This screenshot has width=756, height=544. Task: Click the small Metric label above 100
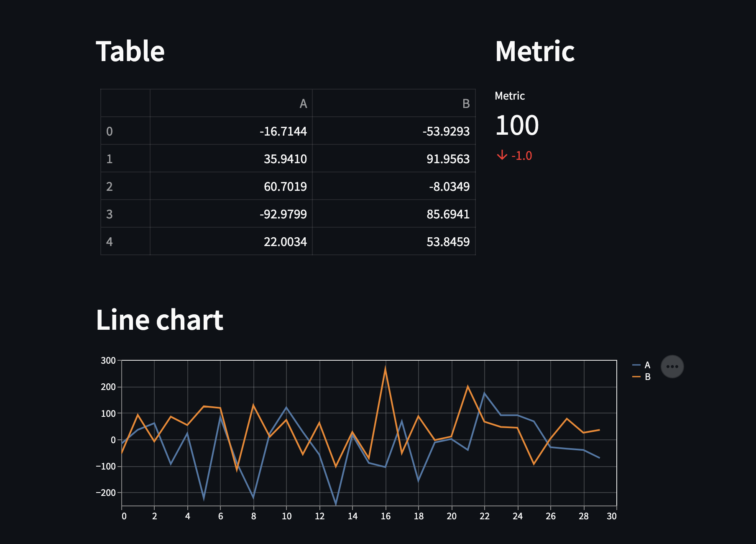click(510, 96)
